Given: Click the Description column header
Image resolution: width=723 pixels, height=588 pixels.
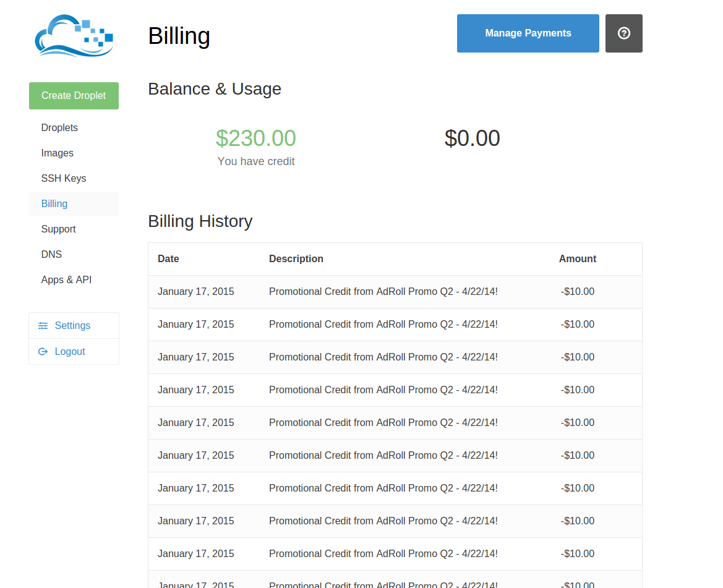Looking at the screenshot, I should pos(296,259).
